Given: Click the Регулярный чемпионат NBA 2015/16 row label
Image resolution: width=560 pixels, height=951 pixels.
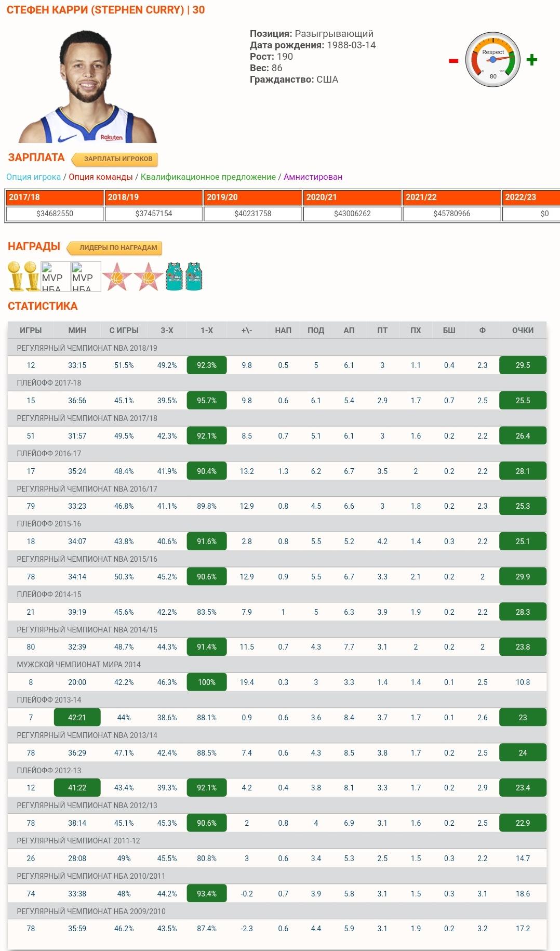Looking at the screenshot, I should click(x=87, y=559).
